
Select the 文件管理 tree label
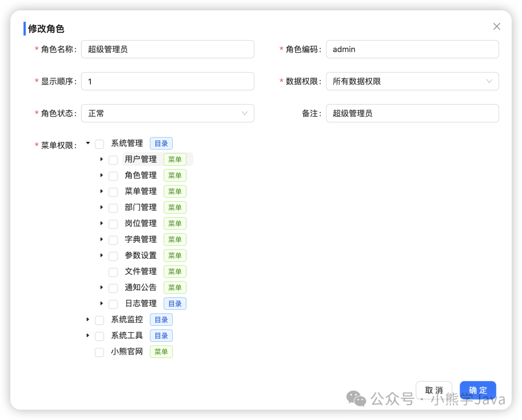pos(141,271)
